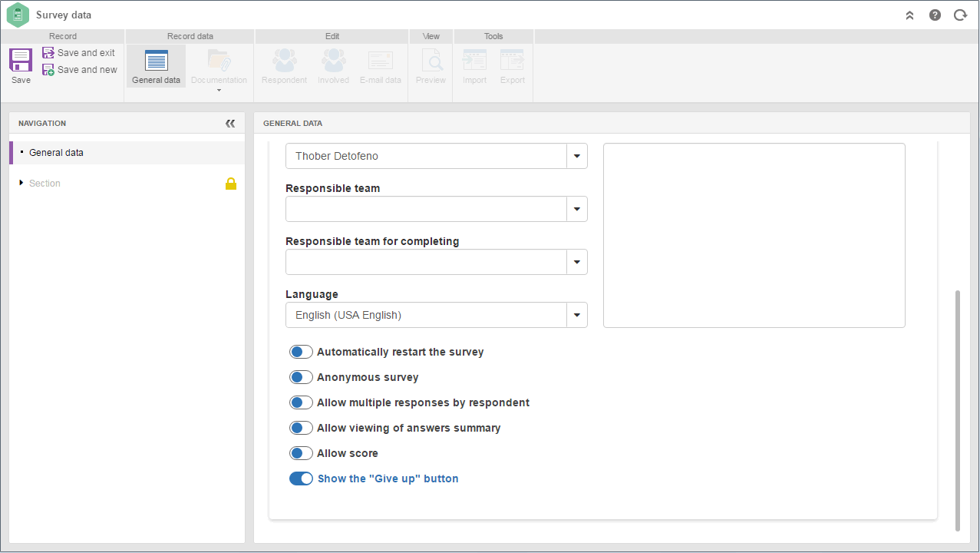This screenshot has width=980, height=553.
Task: Click the help question mark icon
Action: (935, 15)
